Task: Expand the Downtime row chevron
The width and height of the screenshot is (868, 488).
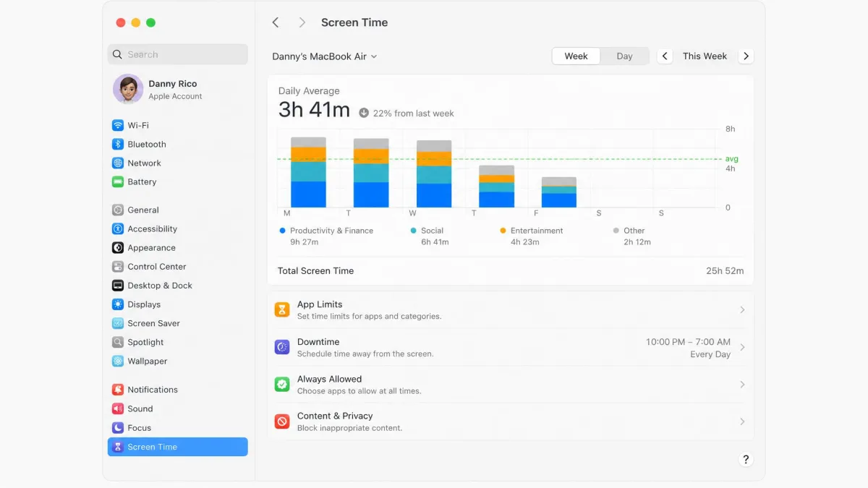Action: [742, 347]
